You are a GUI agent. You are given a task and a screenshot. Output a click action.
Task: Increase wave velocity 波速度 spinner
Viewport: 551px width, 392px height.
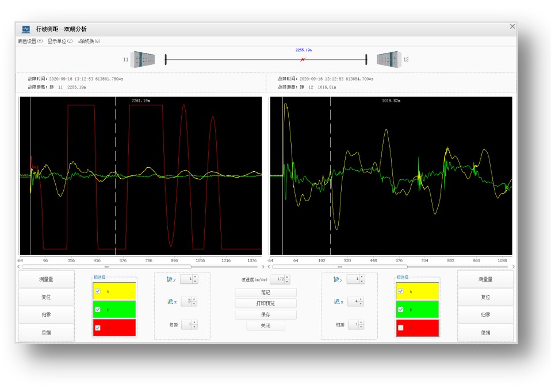click(287, 277)
